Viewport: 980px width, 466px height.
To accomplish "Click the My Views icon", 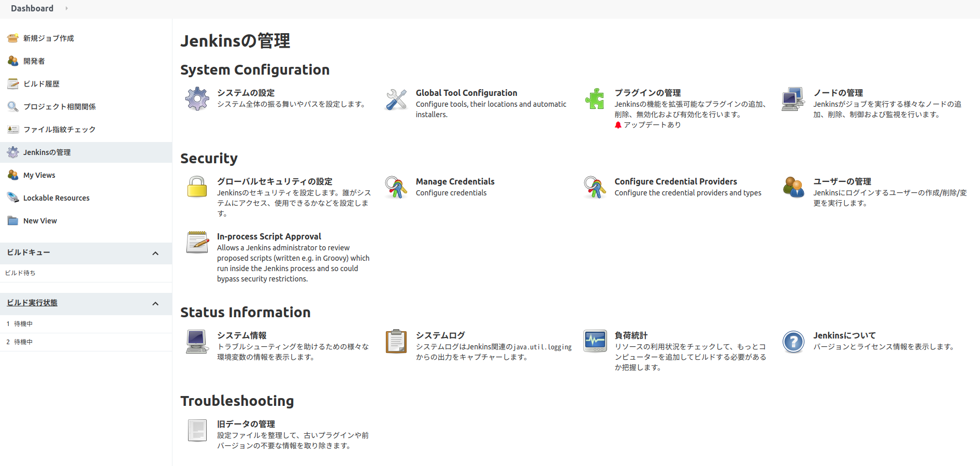I will pyautogui.click(x=13, y=175).
